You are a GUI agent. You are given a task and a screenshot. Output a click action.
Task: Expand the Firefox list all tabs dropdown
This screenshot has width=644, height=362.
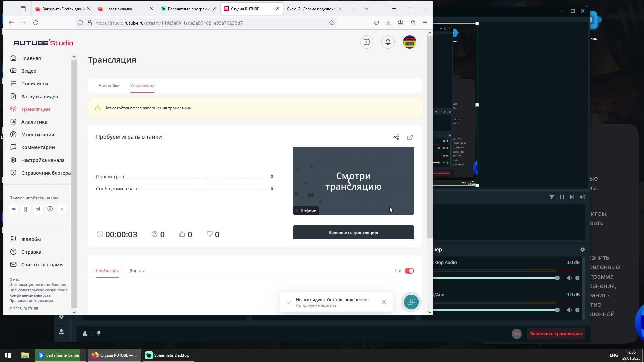tap(366, 9)
